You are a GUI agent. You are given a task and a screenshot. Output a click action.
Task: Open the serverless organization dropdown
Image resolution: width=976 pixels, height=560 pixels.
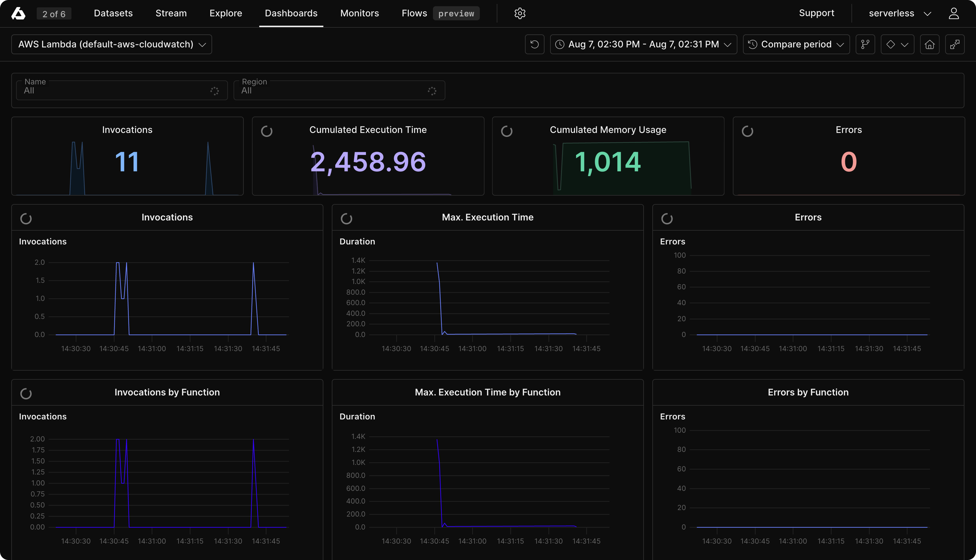click(899, 14)
